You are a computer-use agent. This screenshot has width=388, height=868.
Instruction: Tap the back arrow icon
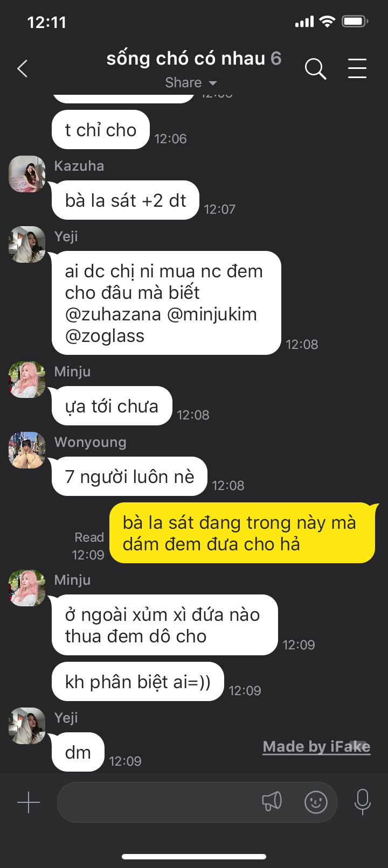click(x=22, y=69)
